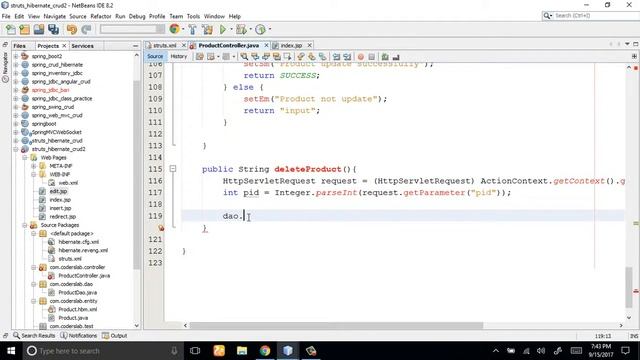
Task: Open the File menu
Action: tap(6, 16)
